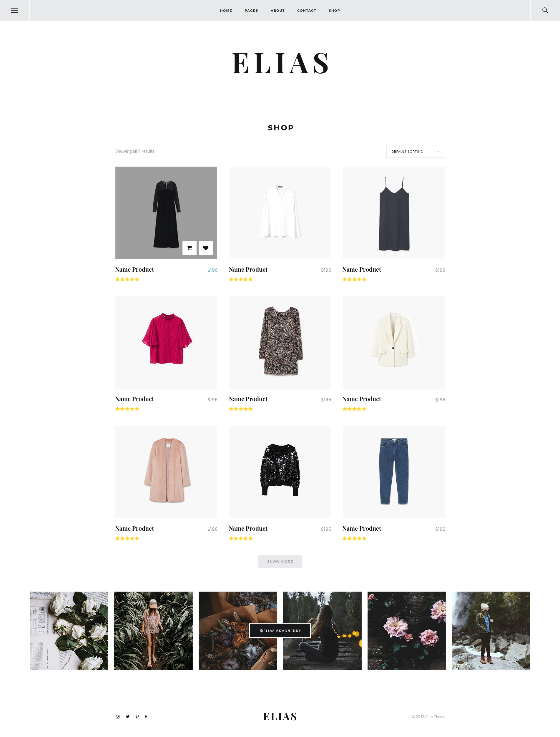Open the Twitter footer icon
Screen dimensions: 560x737
click(127, 717)
